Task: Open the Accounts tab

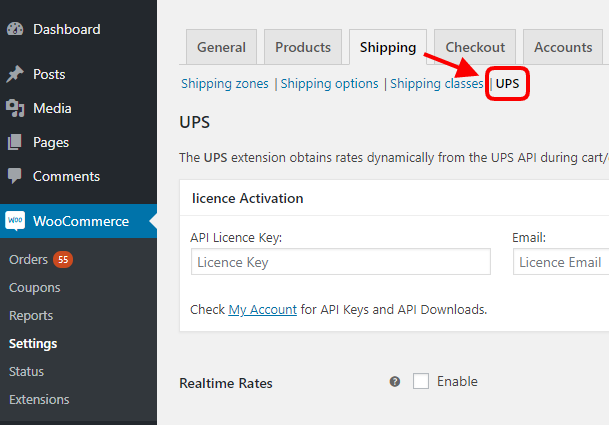Action: (x=563, y=47)
